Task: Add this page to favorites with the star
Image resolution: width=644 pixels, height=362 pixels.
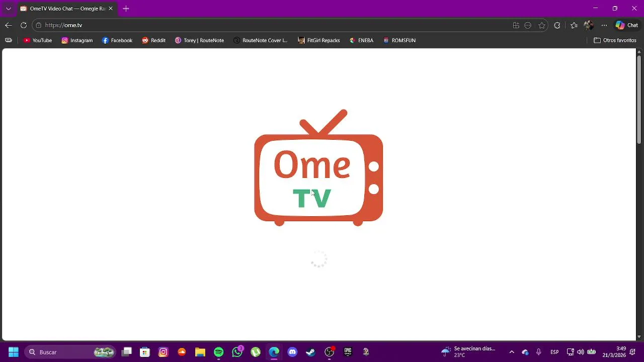Action: coord(542,25)
